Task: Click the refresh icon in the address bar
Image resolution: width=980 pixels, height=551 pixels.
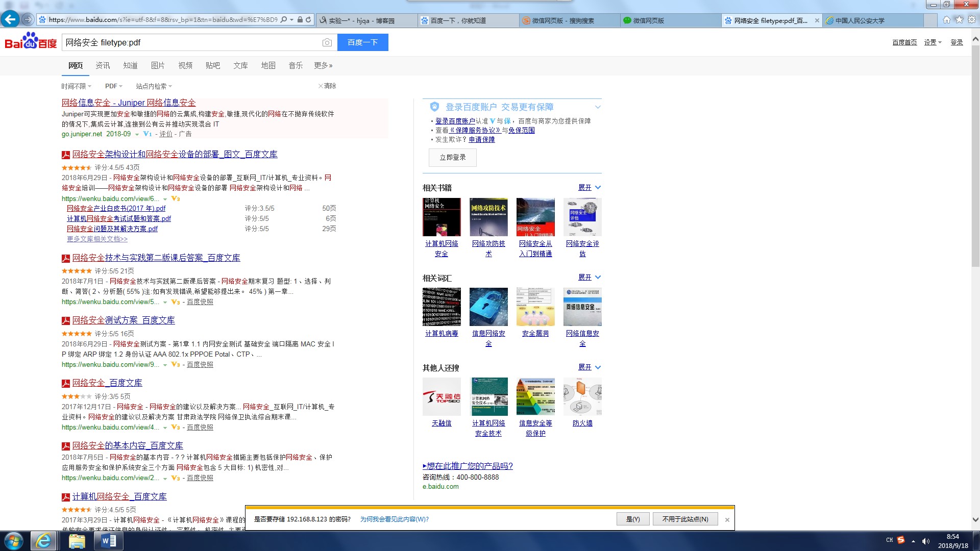Action: [308, 20]
